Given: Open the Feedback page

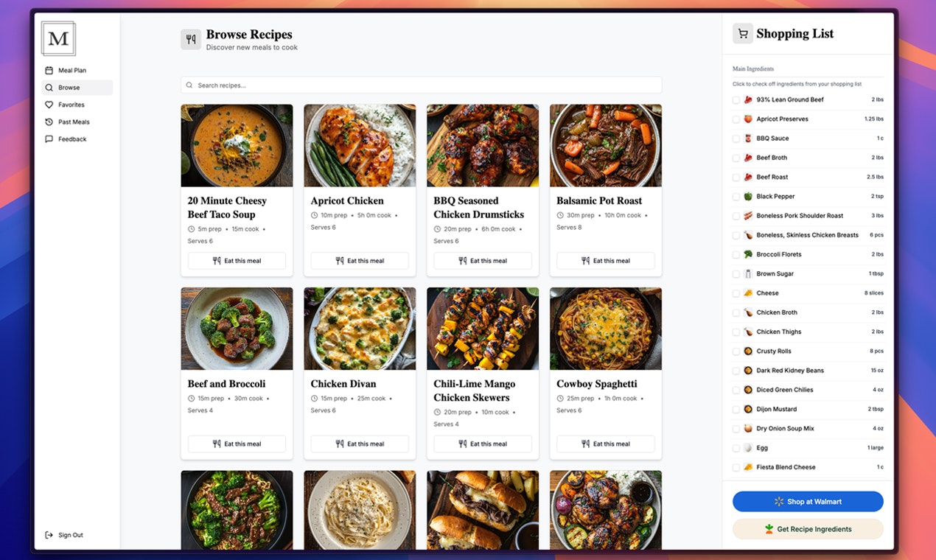Looking at the screenshot, I should click(x=77, y=139).
